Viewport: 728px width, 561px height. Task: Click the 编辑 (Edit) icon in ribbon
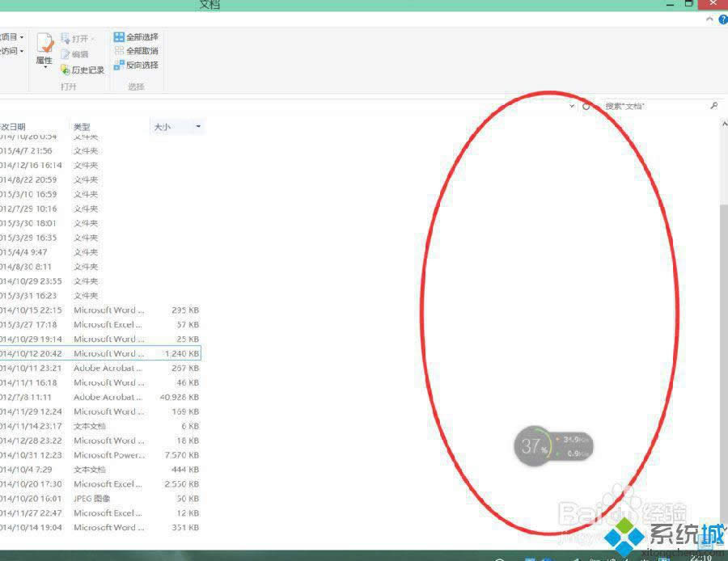pos(78,53)
